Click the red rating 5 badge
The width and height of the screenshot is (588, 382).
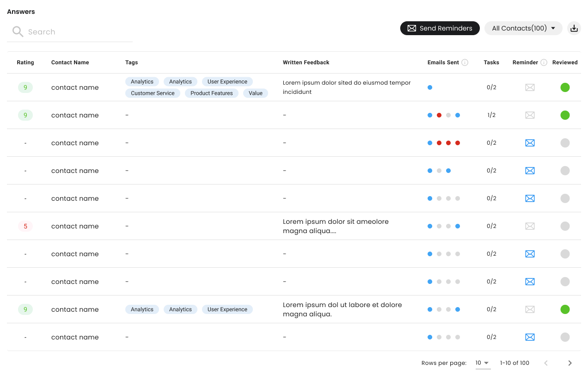(x=25, y=226)
